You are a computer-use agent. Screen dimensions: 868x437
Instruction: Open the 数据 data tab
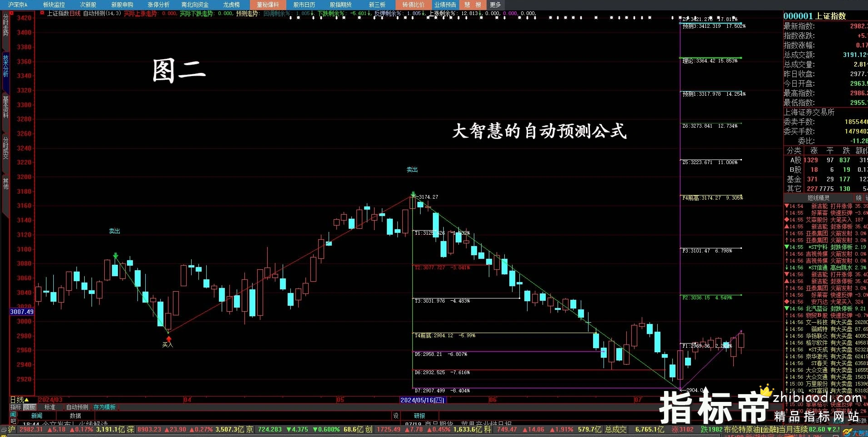click(x=75, y=416)
